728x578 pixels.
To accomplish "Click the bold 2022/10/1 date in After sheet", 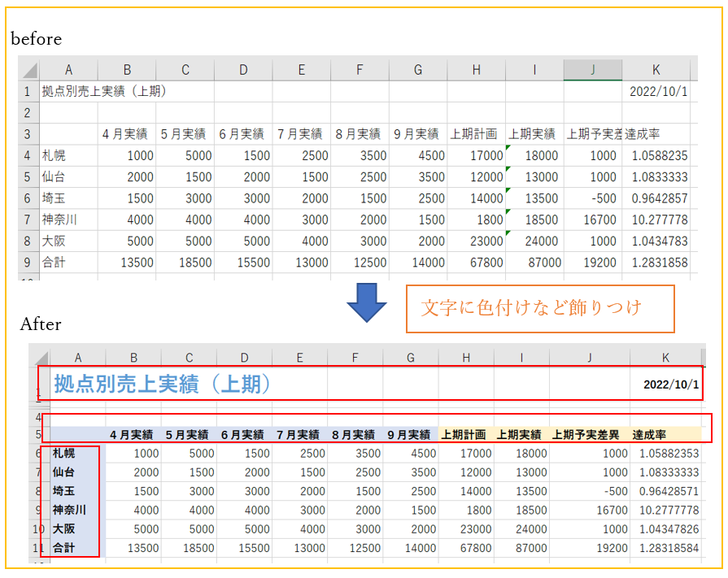I will click(670, 385).
